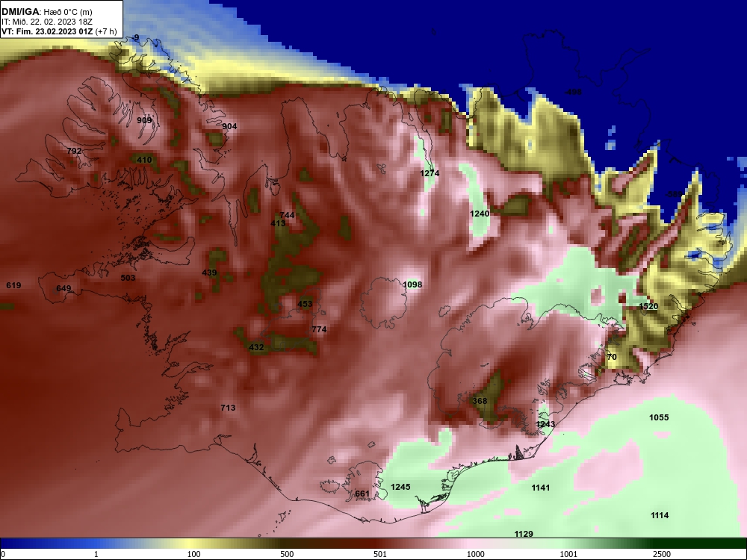The image size is (747, 560).
Task: Click the map value 432
Action: (x=256, y=347)
